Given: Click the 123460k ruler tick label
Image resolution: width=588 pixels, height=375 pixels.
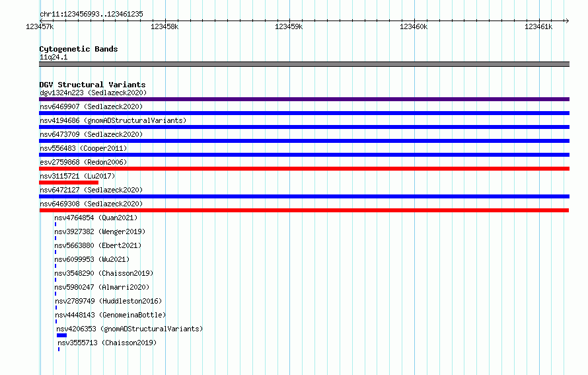Looking at the screenshot, I should coord(414,26).
